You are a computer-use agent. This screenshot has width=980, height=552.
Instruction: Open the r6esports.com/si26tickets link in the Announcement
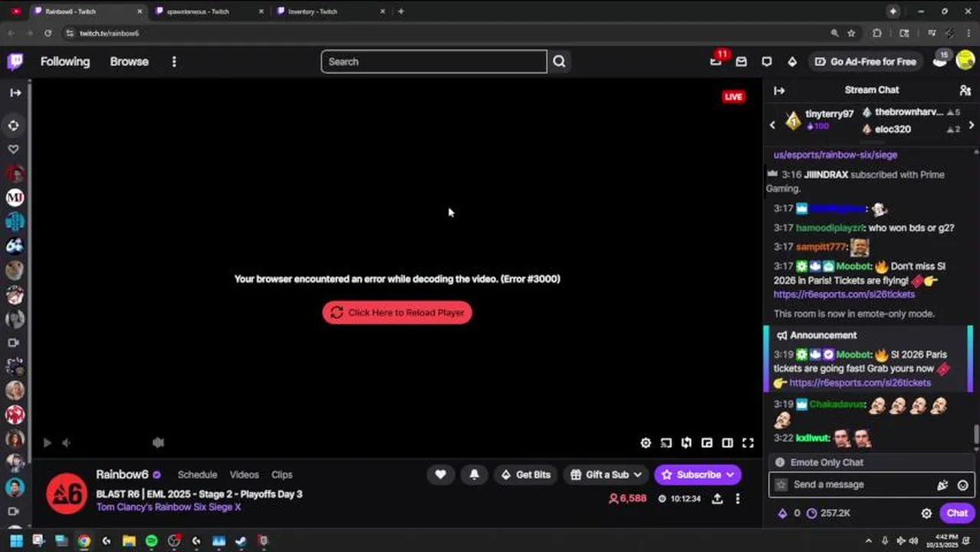point(860,383)
